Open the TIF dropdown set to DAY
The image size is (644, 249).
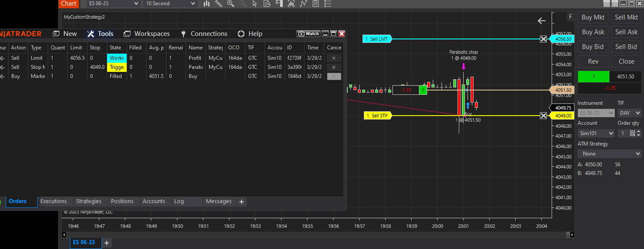(x=629, y=113)
